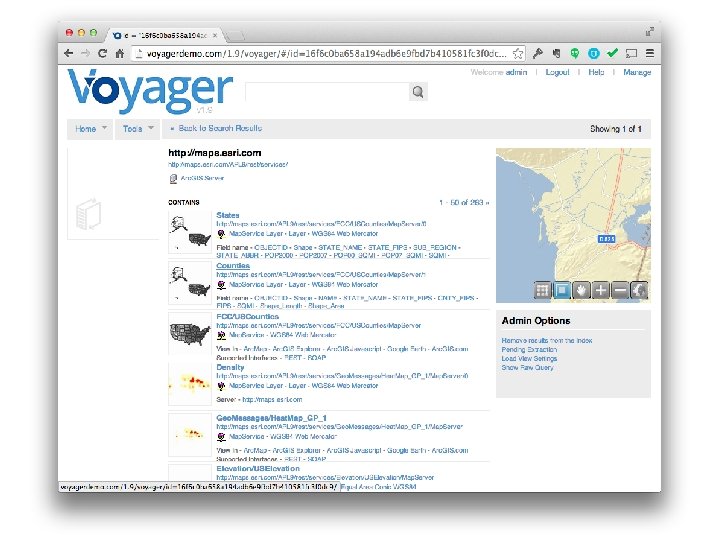This screenshot has width=720, height=540.
Task: Click the Density MapService layer icon
Action: coord(221,386)
